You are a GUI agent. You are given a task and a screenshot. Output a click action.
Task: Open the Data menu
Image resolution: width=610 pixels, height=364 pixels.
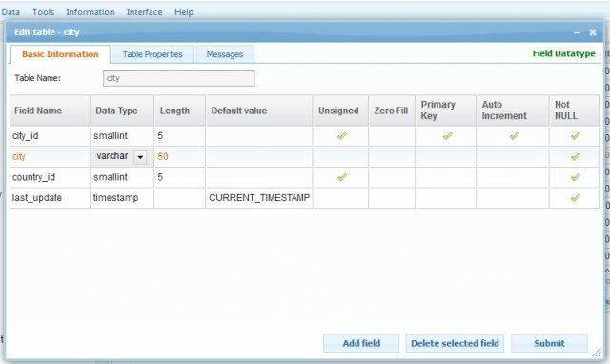tap(10, 12)
